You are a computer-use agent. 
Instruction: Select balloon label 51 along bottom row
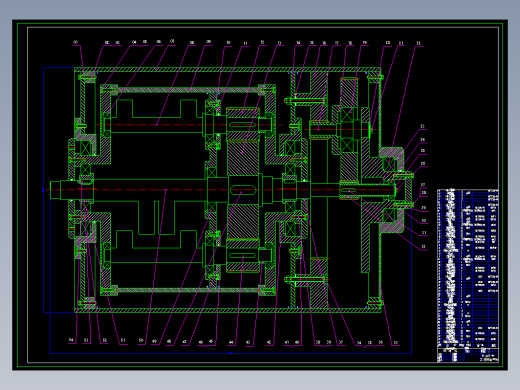[123, 340]
